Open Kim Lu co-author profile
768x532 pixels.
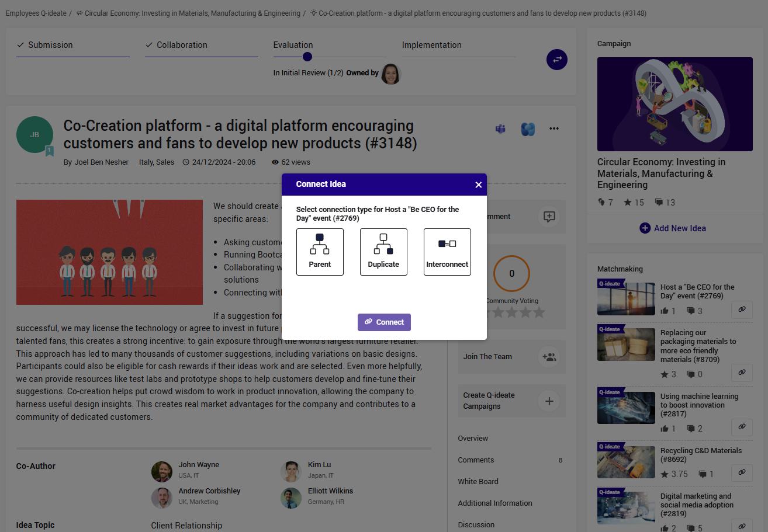click(x=319, y=465)
